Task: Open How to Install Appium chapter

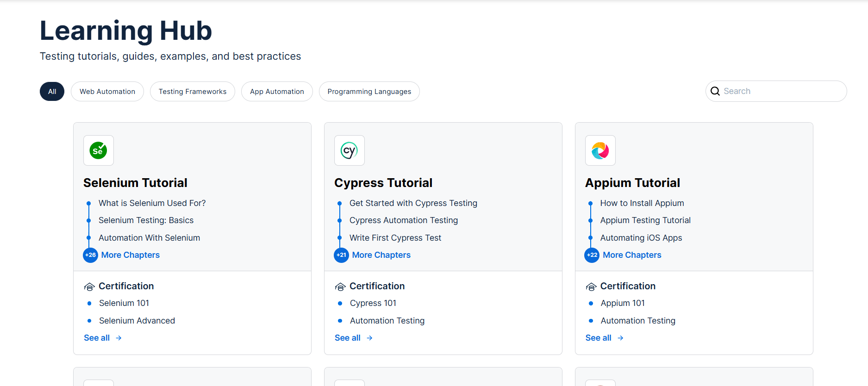Action: tap(642, 203)
